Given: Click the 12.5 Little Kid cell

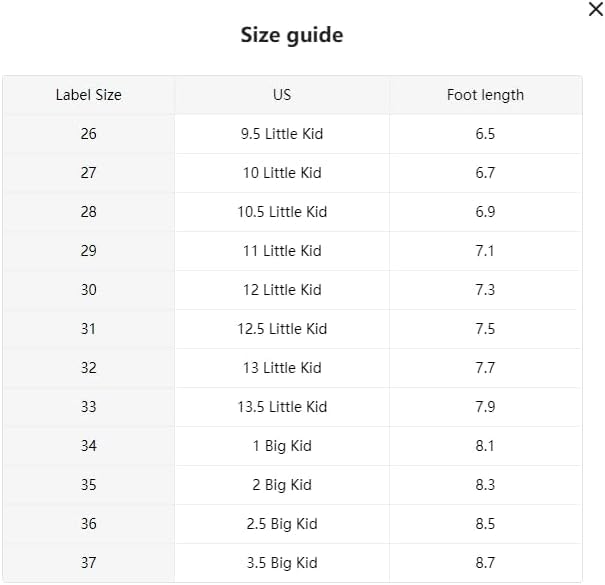Looking at the screenshot, I should (282, 329).
